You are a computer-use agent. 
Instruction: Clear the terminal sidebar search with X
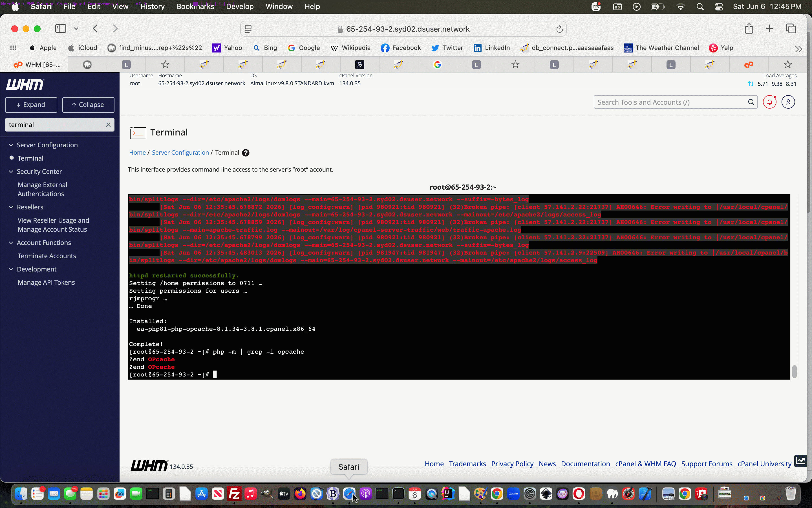tap(108, 125)
